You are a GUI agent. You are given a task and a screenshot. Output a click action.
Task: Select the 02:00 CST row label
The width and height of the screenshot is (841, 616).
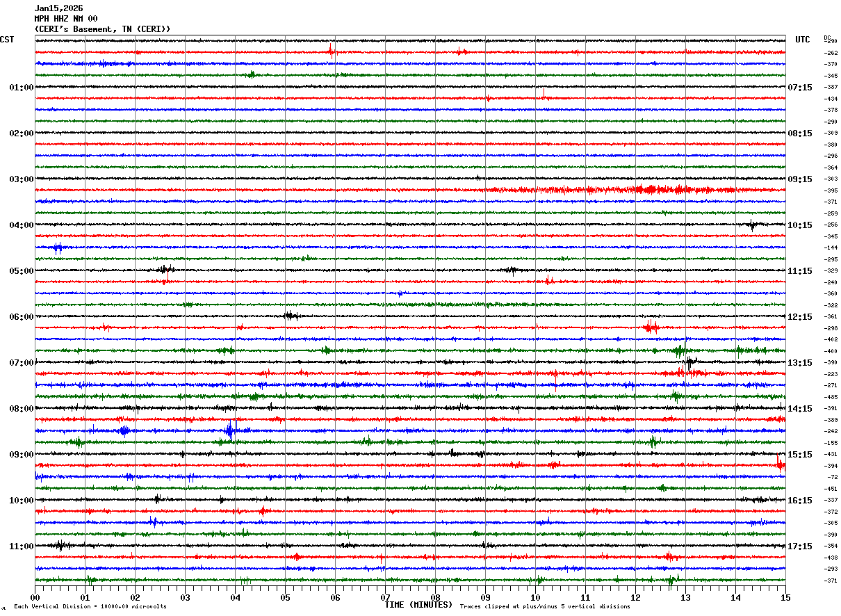tap(22, 133)
